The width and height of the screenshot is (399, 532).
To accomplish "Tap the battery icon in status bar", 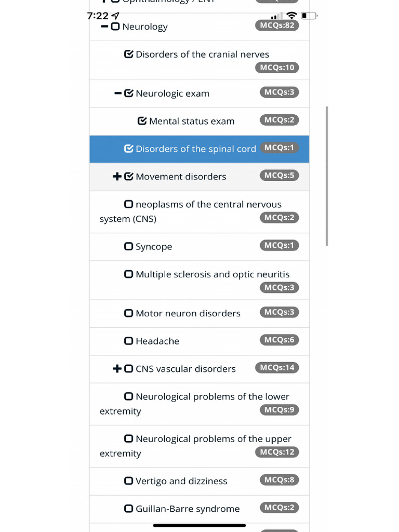I will (309, 16).
